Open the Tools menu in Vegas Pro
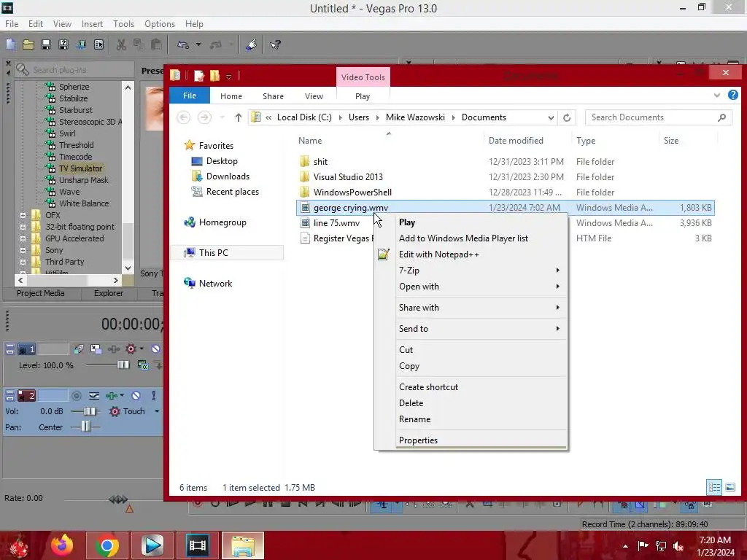Viewport: 747px width, 560px height. click(x=123, y=24)
